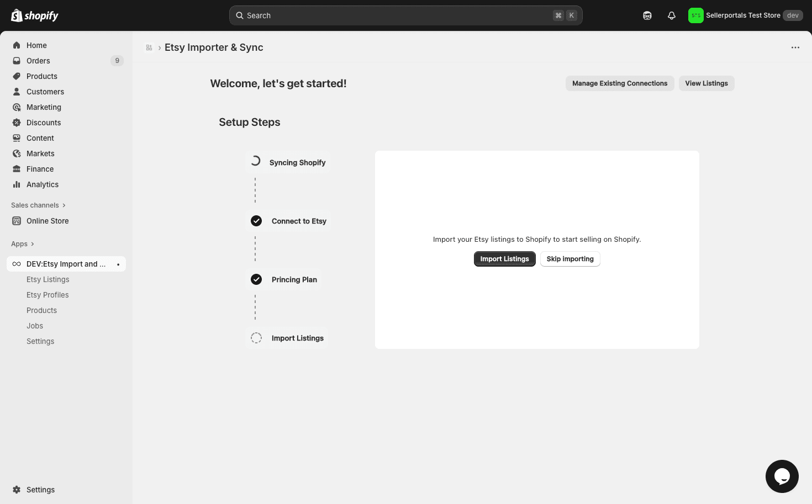812x504 pixels.
Task: Open the chat support bubble
Action: [782, 476]
